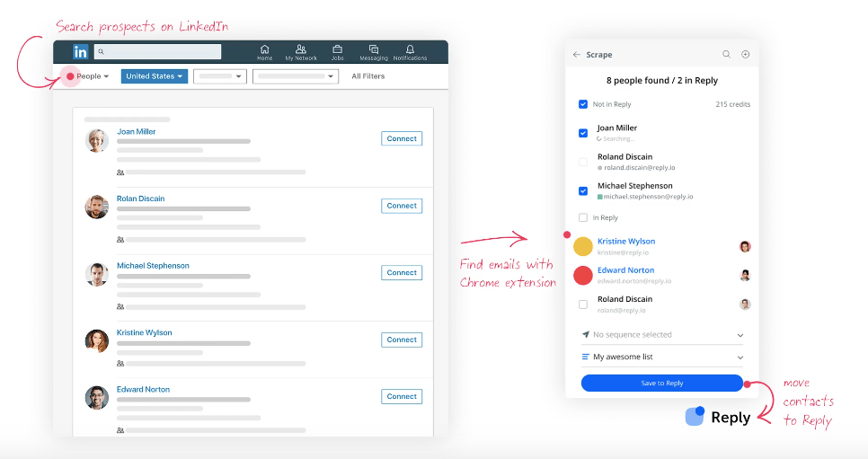Viewport: 868px width, 459px height.
Task: Click Edward Norton name in Scrape panel
Action: point(625,270)
